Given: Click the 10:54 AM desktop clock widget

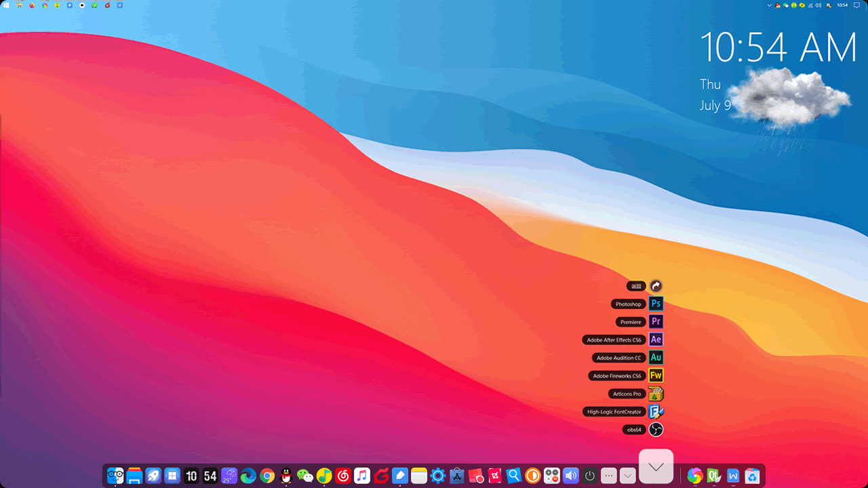Looking at the screenshot, I should pos(778,49).
